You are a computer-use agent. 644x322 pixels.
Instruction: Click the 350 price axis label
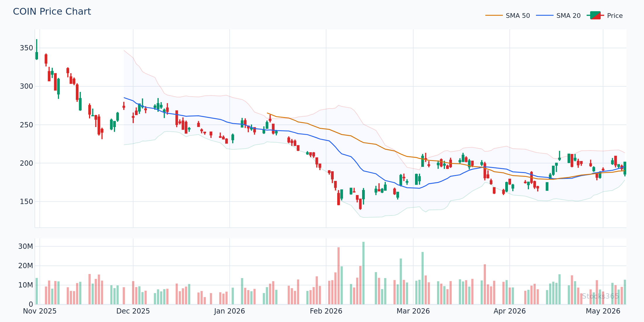[x=26, y=48]
